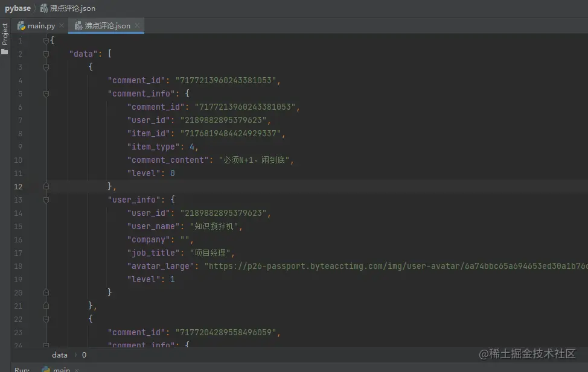Click the "job_title" key on line 17
Image resolution: width=588 pixels, height=372 pixels.
(x=153, y=253)
